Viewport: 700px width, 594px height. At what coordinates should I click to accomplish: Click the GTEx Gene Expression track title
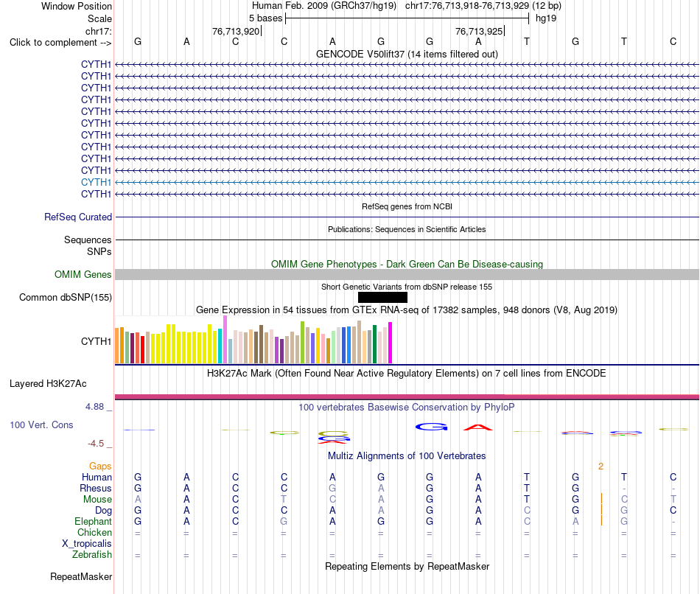click(407, 310)
